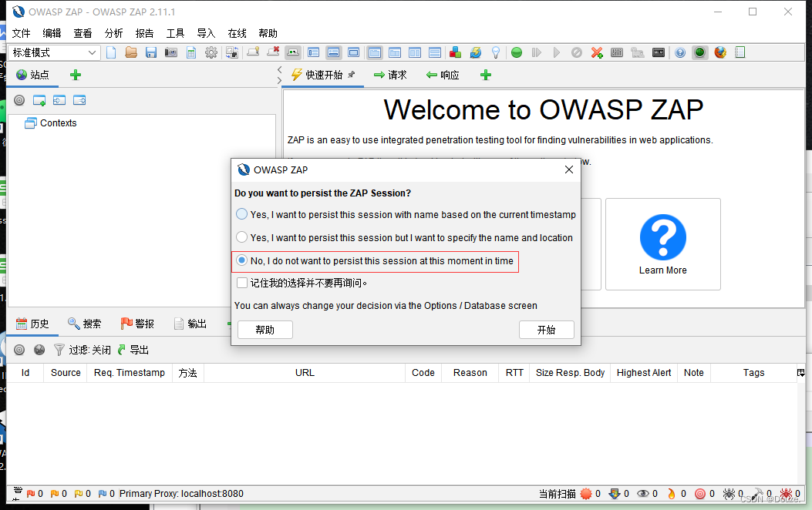Click the grey Drop request icon
The width and height of the screenshot is (812, 510).
[x=576, y=52]
